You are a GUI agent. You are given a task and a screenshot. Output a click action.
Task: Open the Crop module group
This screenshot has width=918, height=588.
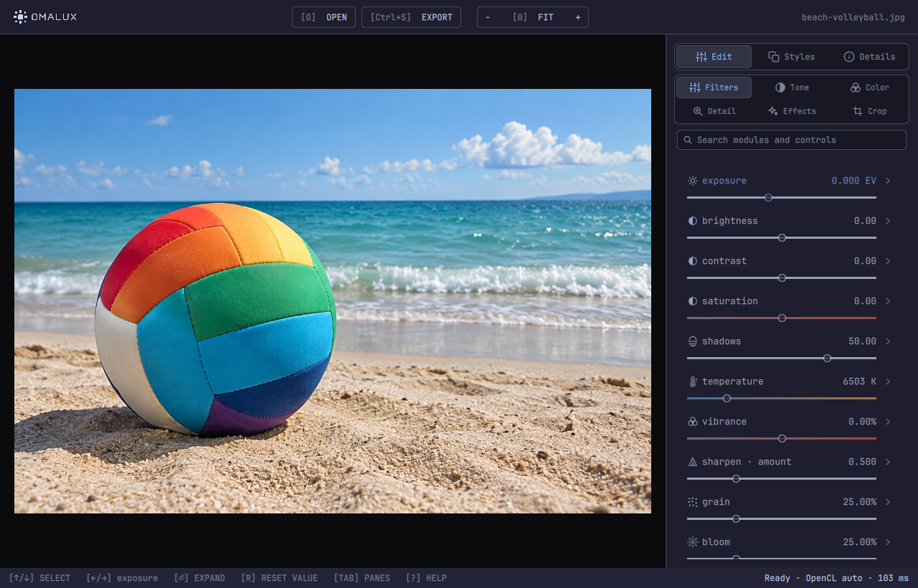[x=869, y=111]
